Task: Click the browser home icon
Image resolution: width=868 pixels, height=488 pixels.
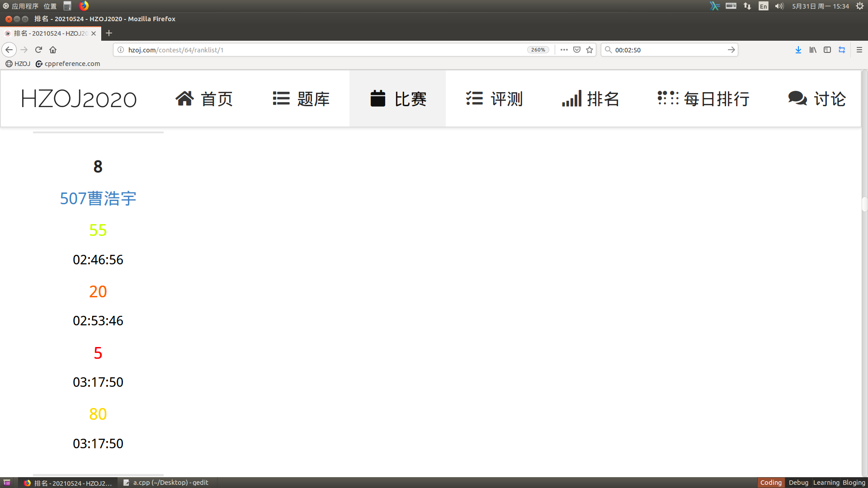Action: [53, 50]
